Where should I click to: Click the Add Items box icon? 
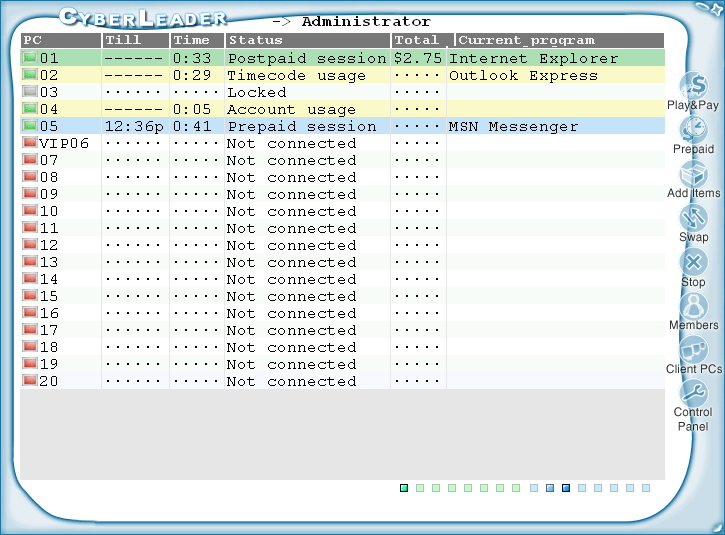[694, 174]
